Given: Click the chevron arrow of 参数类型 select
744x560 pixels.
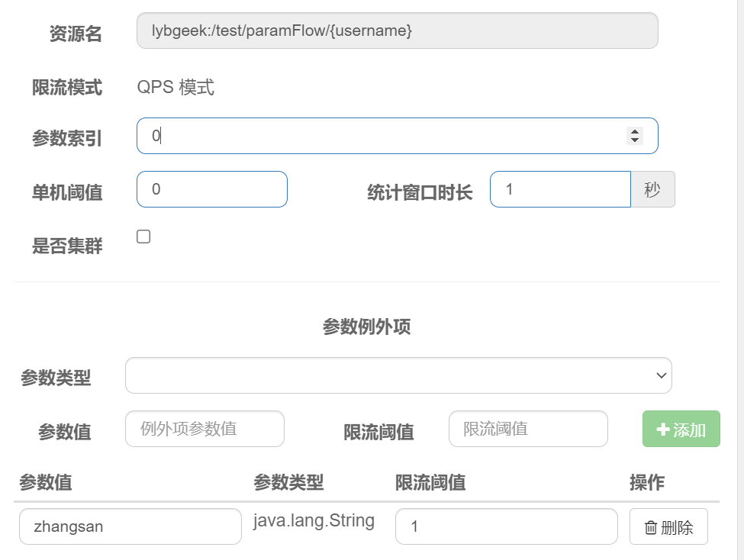Looking at the screenshot, I should 662,375.
